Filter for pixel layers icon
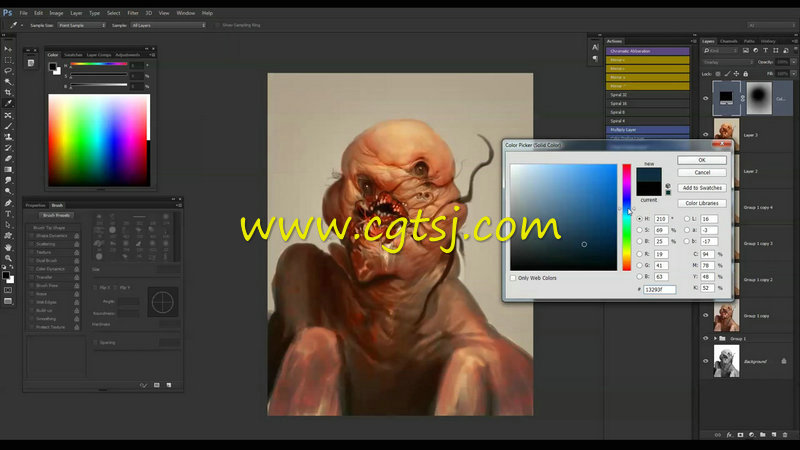The width and height of the screenshot is (800, 450). click(746, 51)
